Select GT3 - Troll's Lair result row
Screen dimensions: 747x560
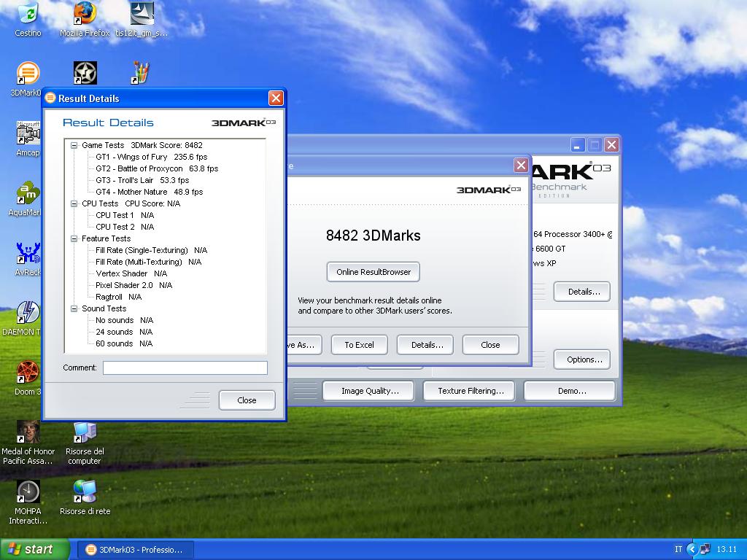coord(142,180)
